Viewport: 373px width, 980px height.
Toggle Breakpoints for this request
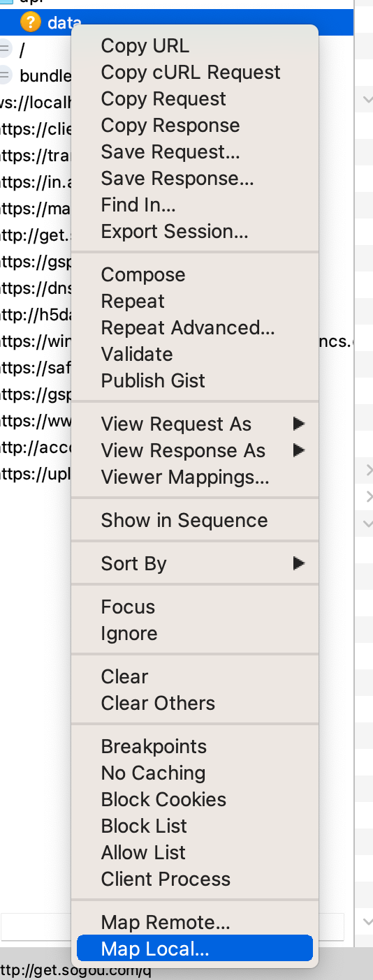pyautogui.click(x=154, y=747)
